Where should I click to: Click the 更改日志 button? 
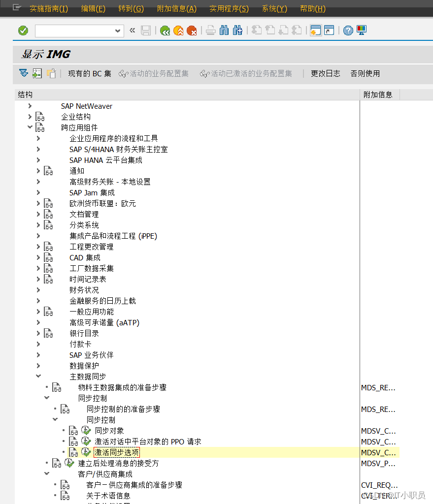point(325,74)
